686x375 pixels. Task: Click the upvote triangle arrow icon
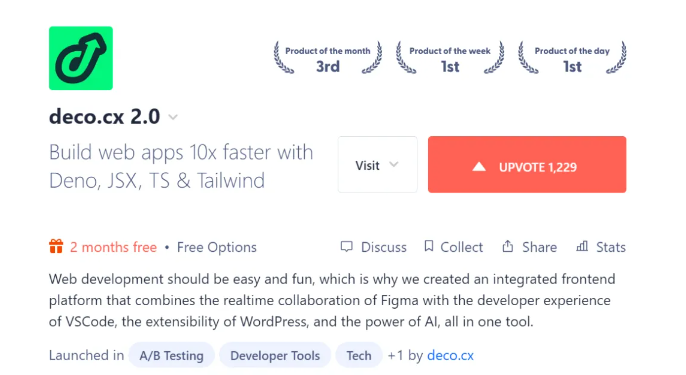pyautogui.click(x=479, y=166)
